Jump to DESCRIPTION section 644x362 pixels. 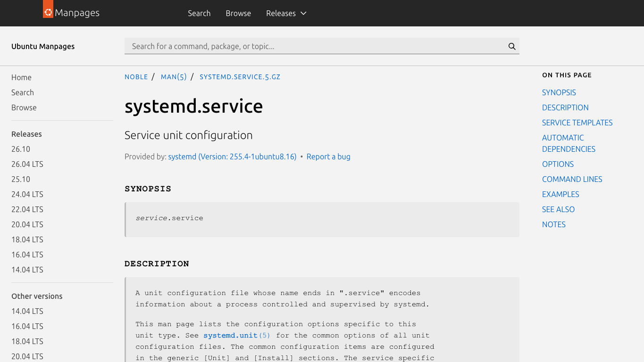coord(565,107)
